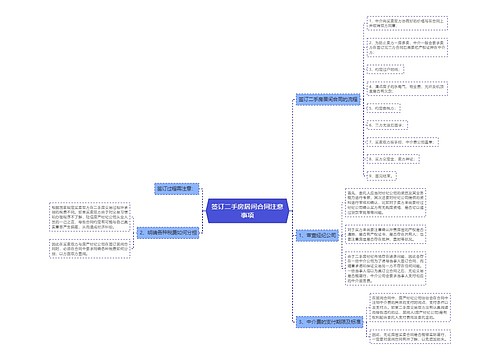The height and width of the screenshot is (360, 500).
Task: Select the lower-left note starting with 因此
Action: 90,249
